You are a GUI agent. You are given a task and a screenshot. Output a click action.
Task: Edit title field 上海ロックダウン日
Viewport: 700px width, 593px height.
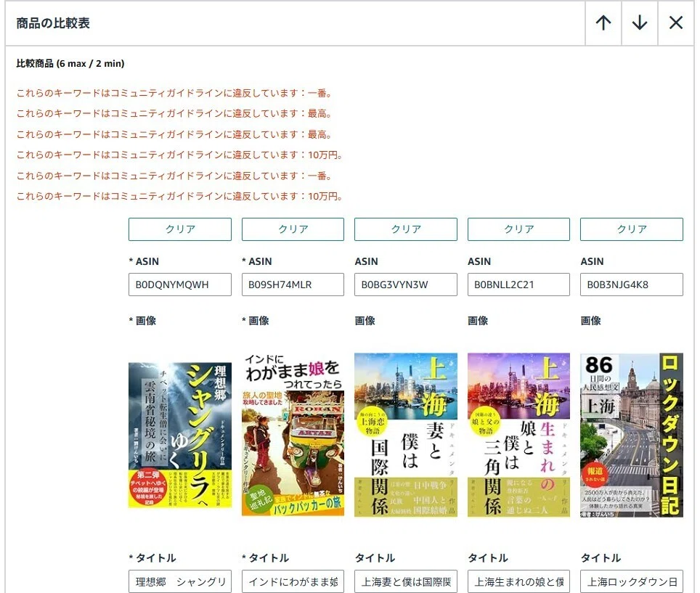click(x=632, y=581)
